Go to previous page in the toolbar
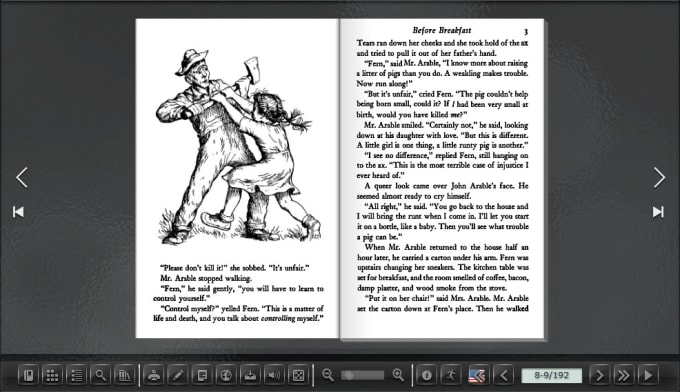Viewport: 680px width, 392px height. (x=504, y=375)
